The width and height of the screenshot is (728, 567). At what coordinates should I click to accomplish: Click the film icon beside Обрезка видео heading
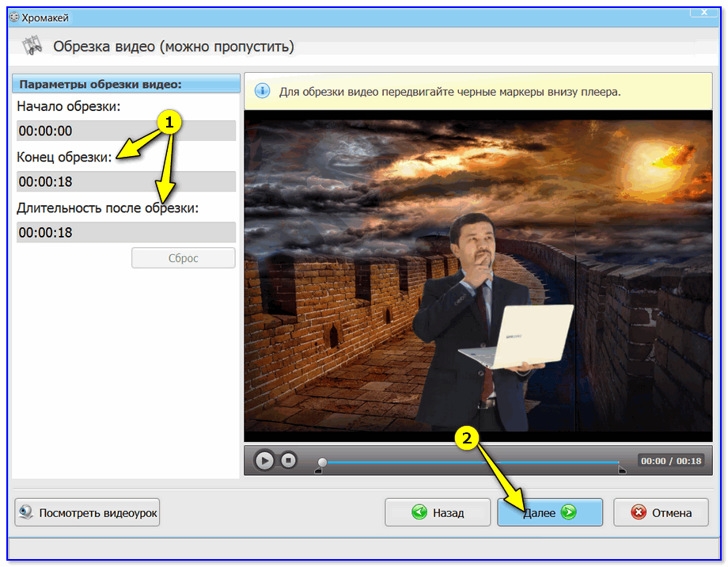pos(32,48)
